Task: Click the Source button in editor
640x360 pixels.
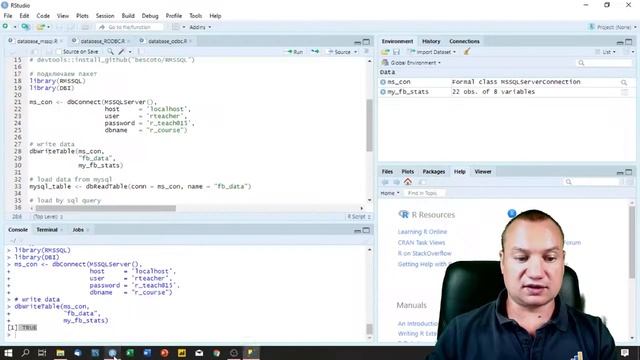Action: (x=339, y=52)
